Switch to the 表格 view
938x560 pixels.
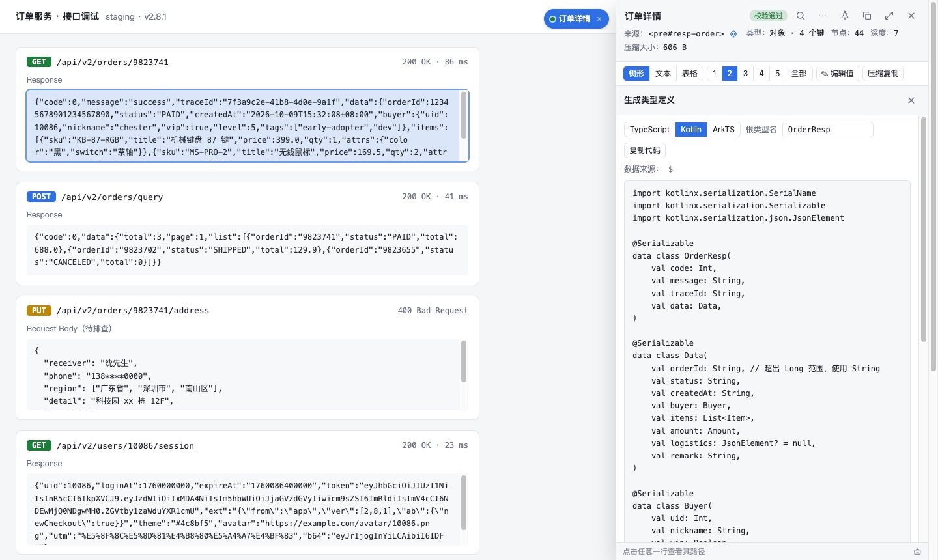click(x=690, y=74)
